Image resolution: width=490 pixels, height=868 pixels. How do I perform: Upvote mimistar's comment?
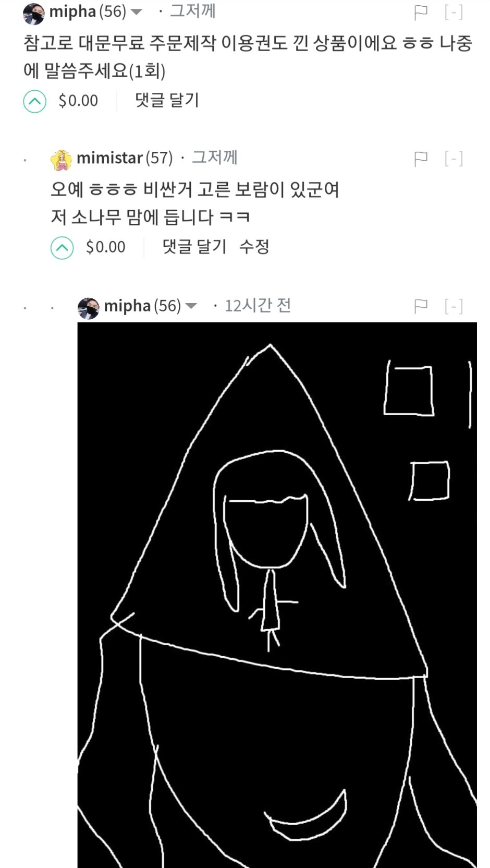(62, 248)
